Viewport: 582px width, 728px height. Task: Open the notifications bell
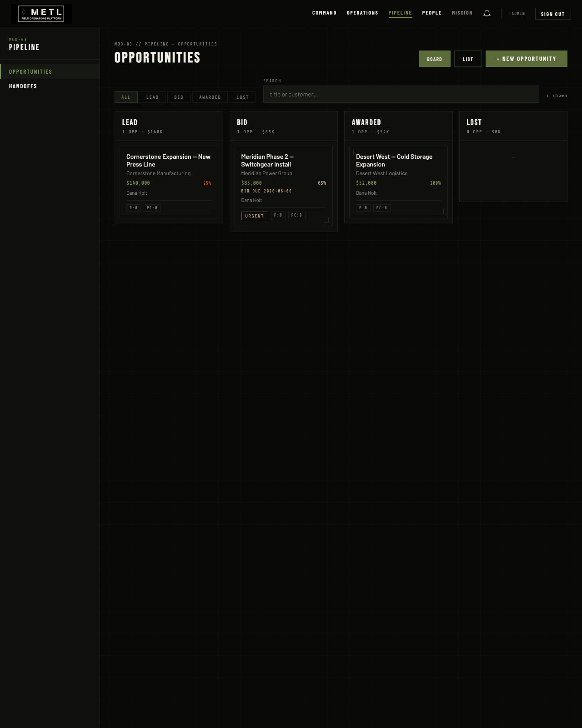[x=487, y=14]
